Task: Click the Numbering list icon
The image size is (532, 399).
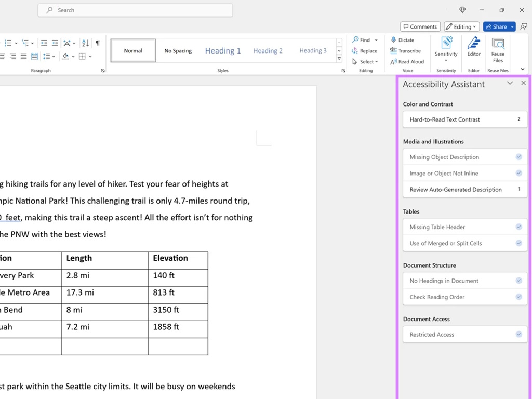Action: pos(8,43)
